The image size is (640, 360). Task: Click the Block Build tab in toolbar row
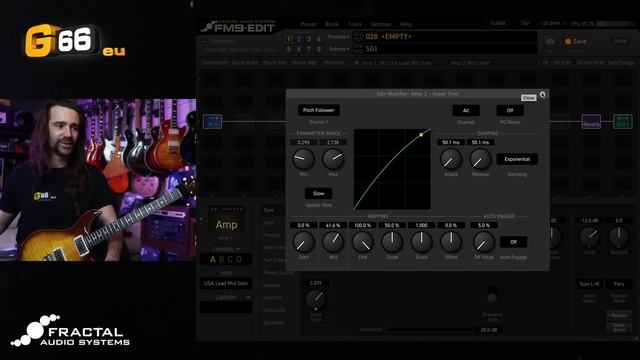pyautogui.click(x=245, y=63)
